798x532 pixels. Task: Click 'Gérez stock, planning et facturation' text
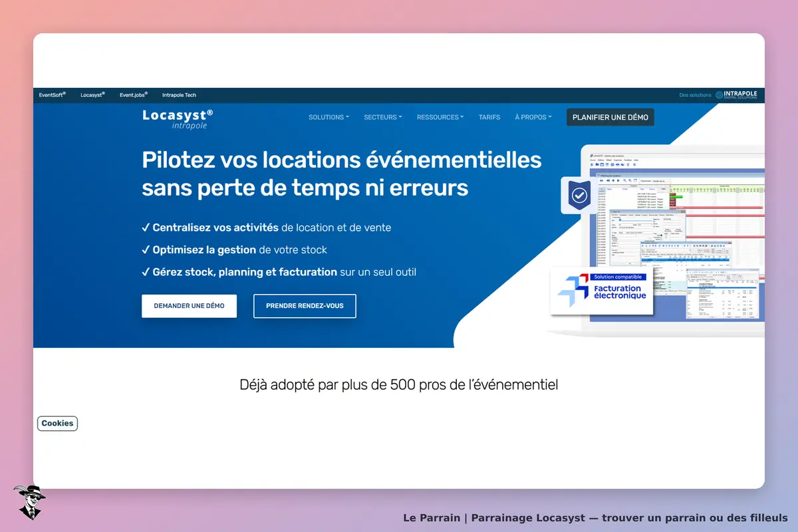coord(245,272)
